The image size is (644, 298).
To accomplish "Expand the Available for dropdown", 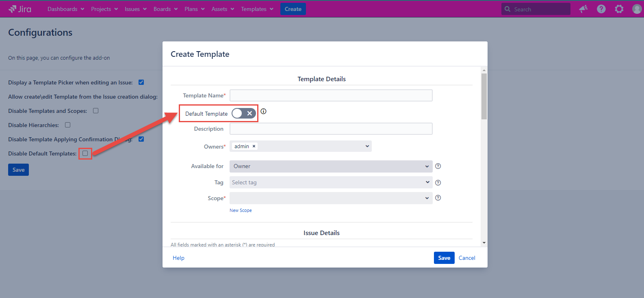I will click(331, 166).
